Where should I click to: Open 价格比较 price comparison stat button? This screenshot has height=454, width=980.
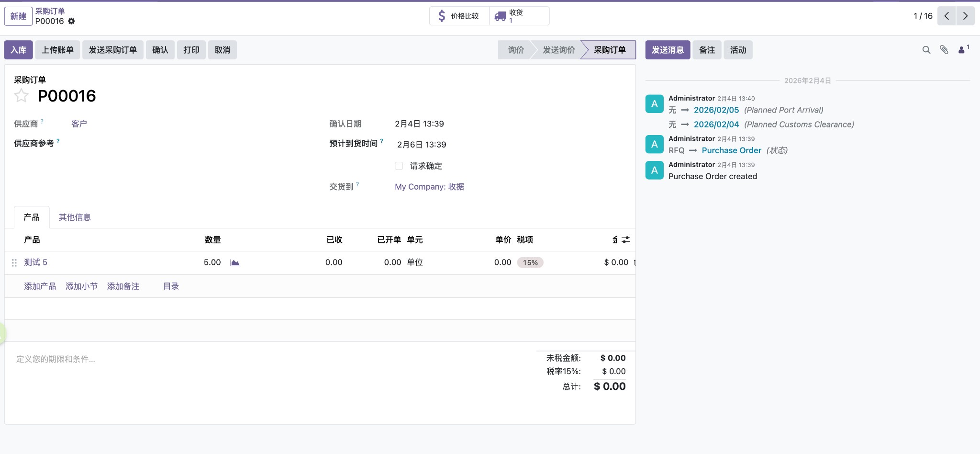point(459,16)
